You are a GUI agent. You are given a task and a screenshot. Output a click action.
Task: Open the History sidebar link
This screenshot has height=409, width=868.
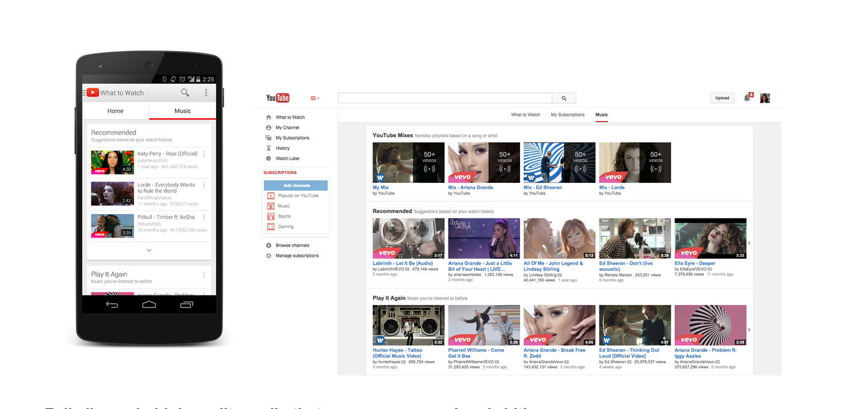pos(282,148)
